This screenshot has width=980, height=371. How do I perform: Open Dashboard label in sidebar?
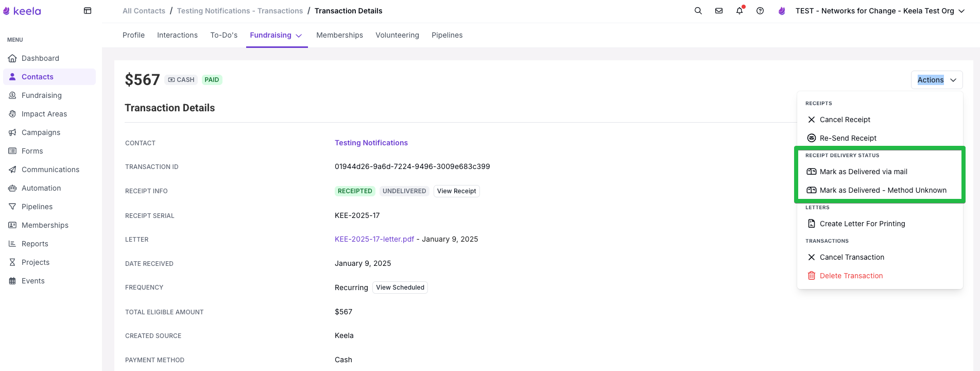pyautogui.click(x=40, y=58)
